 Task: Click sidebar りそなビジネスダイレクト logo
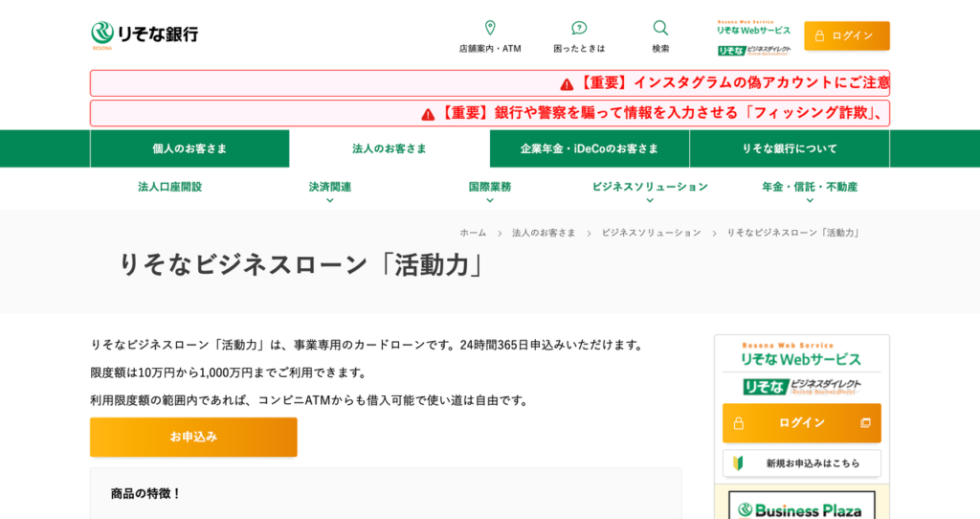point(802,387)
